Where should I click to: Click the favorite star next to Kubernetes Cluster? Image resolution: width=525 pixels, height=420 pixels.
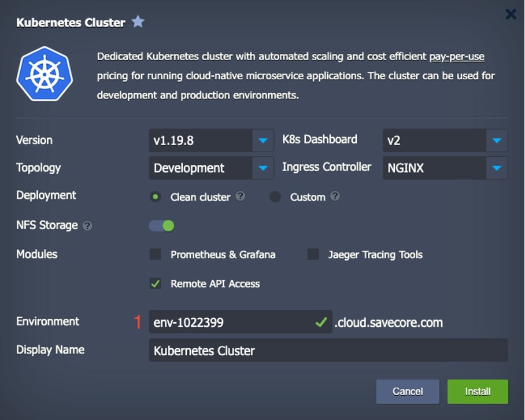click(x=138, y=23)
